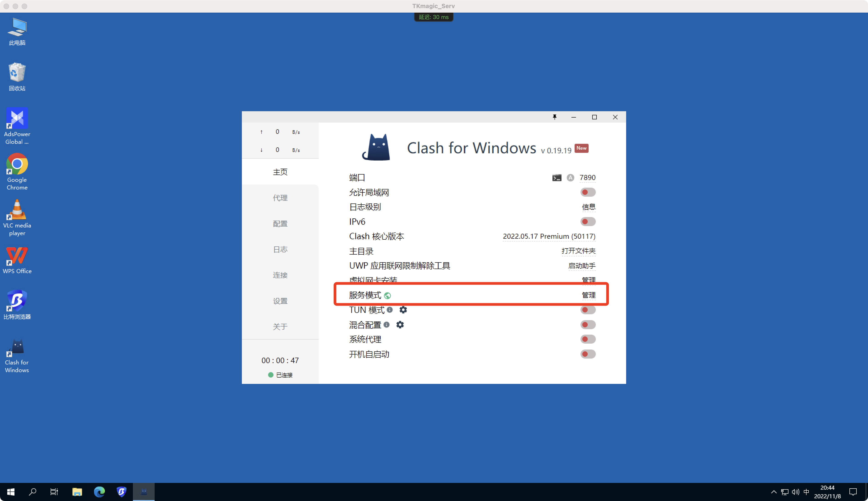The height and width of the screenshot is (501, 868).
Task: Open mixin config gear settings
Action: coord(400,324)
